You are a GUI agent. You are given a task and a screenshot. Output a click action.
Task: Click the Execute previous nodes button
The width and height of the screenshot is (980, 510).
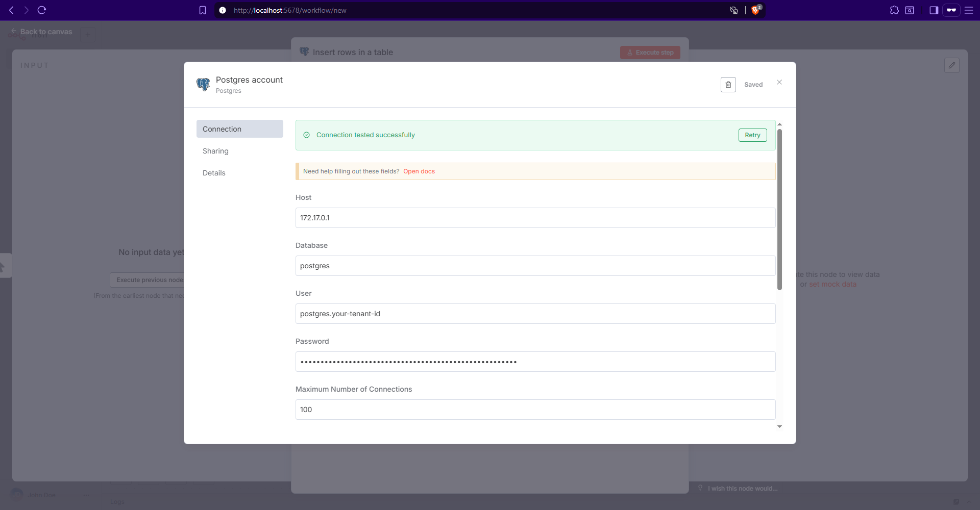pos(148,280)
